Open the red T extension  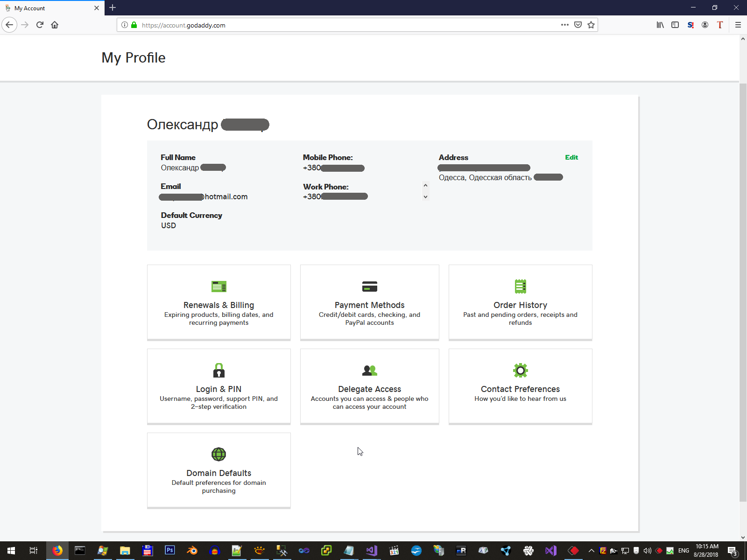point(720,25)
